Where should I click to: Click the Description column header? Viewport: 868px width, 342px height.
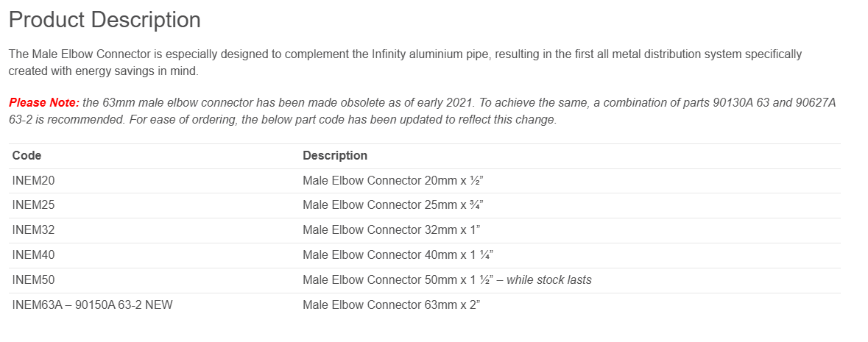335,155
